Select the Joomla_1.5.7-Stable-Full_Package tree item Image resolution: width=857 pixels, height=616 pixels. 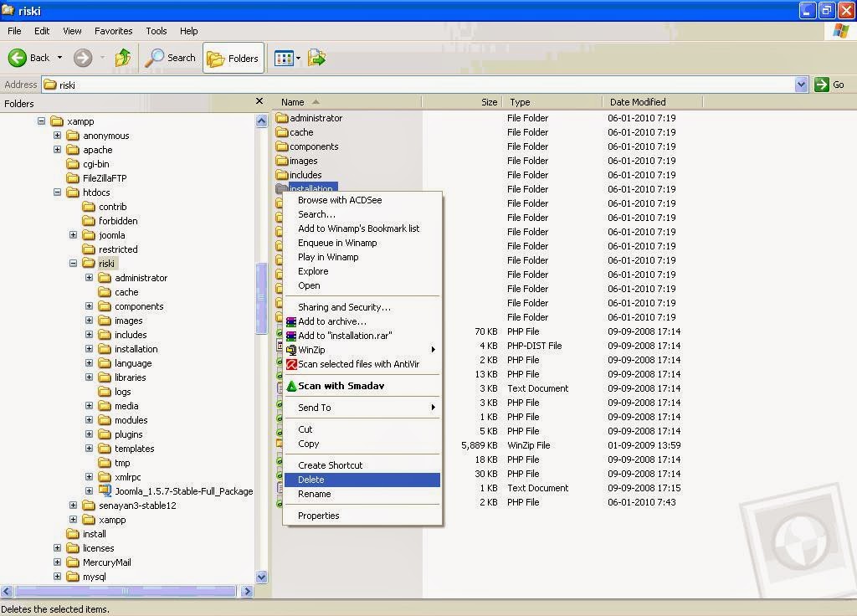coord(176,490)
